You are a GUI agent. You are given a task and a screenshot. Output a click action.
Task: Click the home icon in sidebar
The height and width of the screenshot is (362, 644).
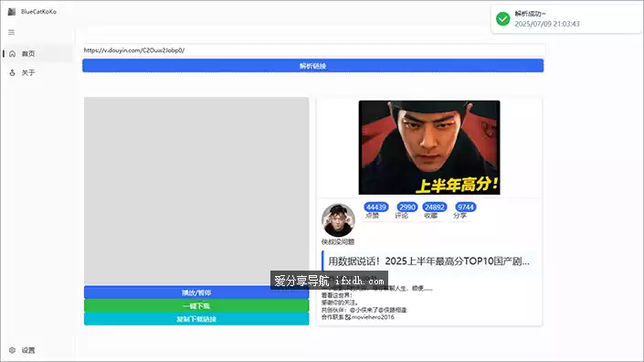pos(12,54)
